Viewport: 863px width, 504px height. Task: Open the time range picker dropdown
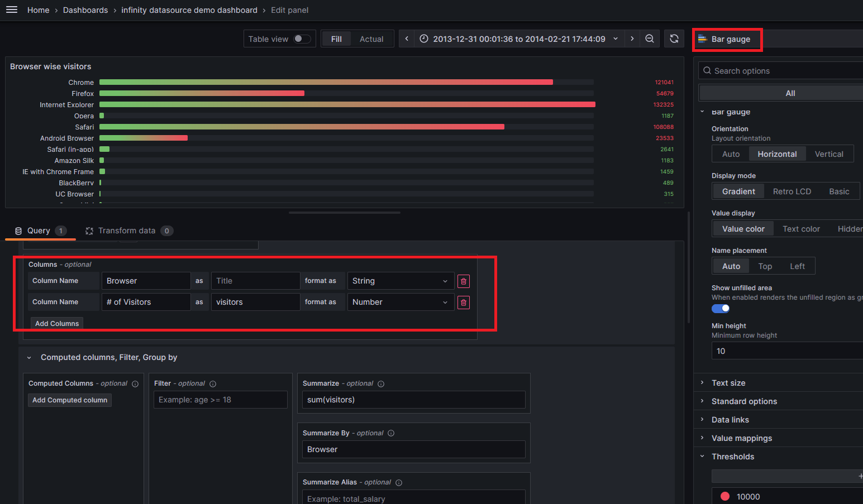[519, 39]
